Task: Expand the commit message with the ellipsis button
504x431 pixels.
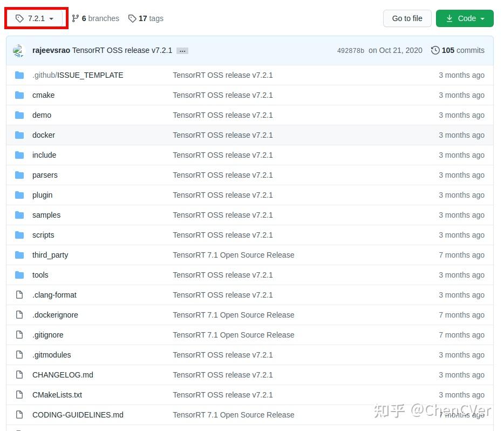Action: (x=182, y=50)
